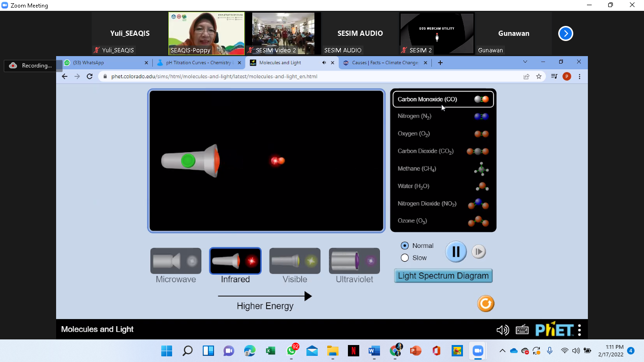Select the Slow speed radio button
644x362 pixels.
click(x=405, y=258)
